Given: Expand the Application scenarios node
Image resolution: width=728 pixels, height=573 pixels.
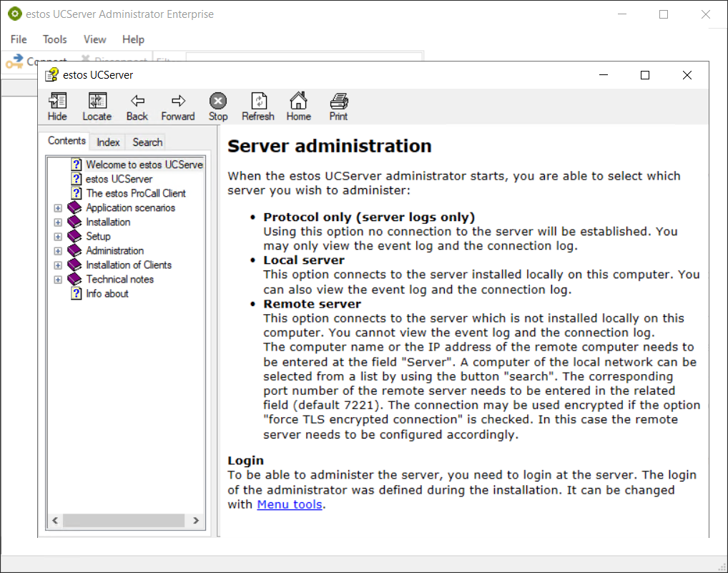Looking at the screenshot, I should [58, 208].
